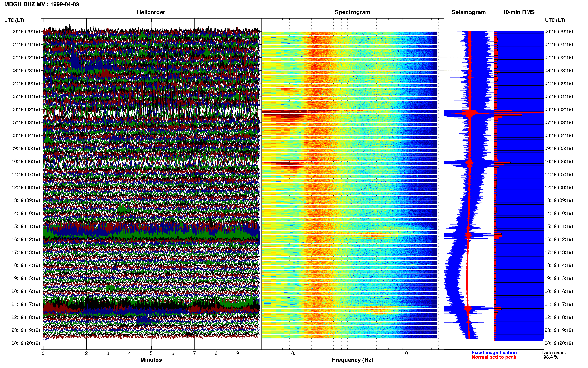The width and height of the screenshot is (588, 368).
Task: Click the left time label 21:19 (17:19)
Action: tap(26, 304)
